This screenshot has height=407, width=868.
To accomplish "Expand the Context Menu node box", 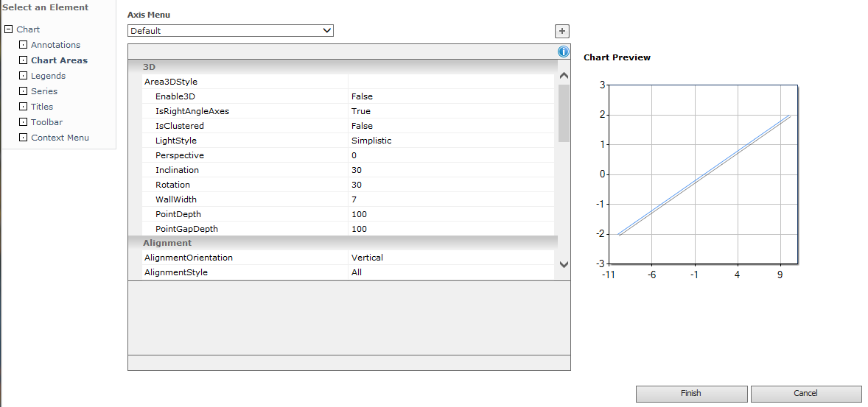I will coord(23,138).
